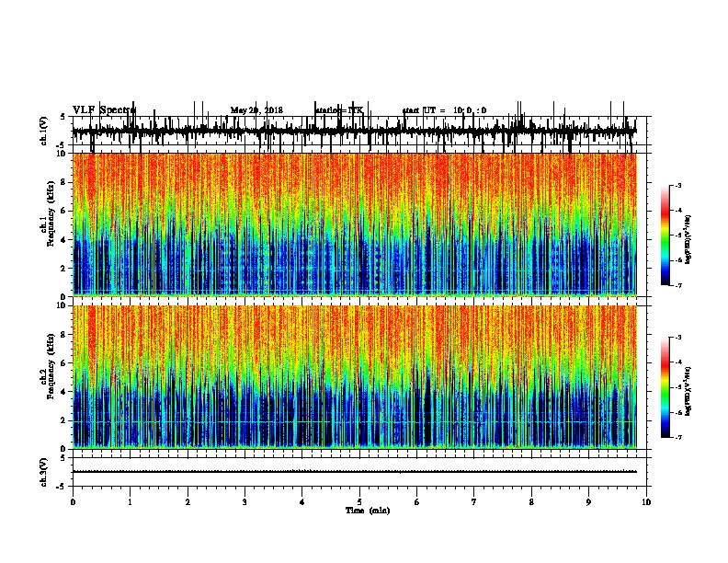Click time axis tick label '3'
728x563 pixels.
click(245, 502)
